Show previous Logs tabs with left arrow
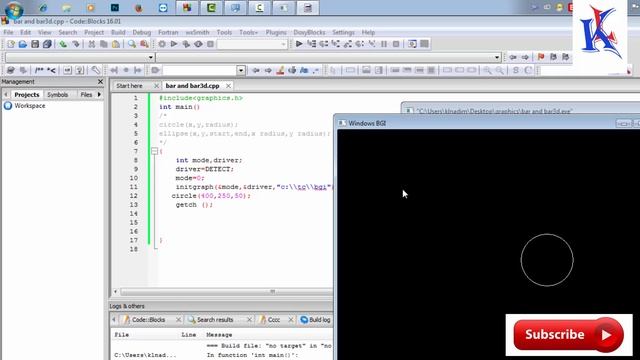Image resolution: width=640 pixels, height=360 pixels. click(114, 320)
